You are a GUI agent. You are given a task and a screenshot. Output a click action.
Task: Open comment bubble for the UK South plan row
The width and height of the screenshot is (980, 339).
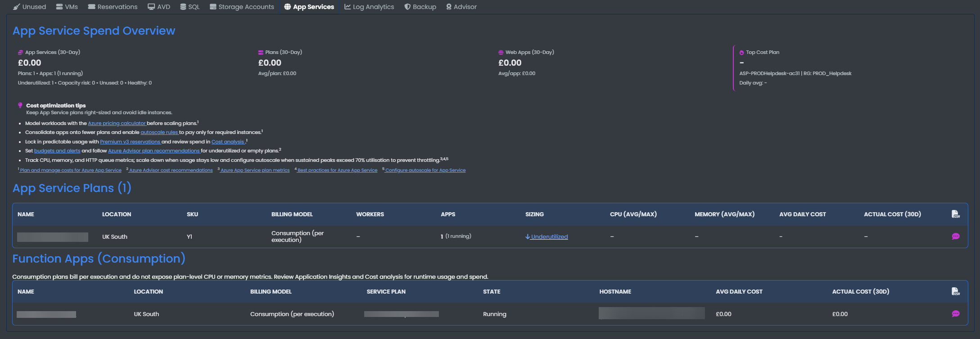tap(956, 236)
